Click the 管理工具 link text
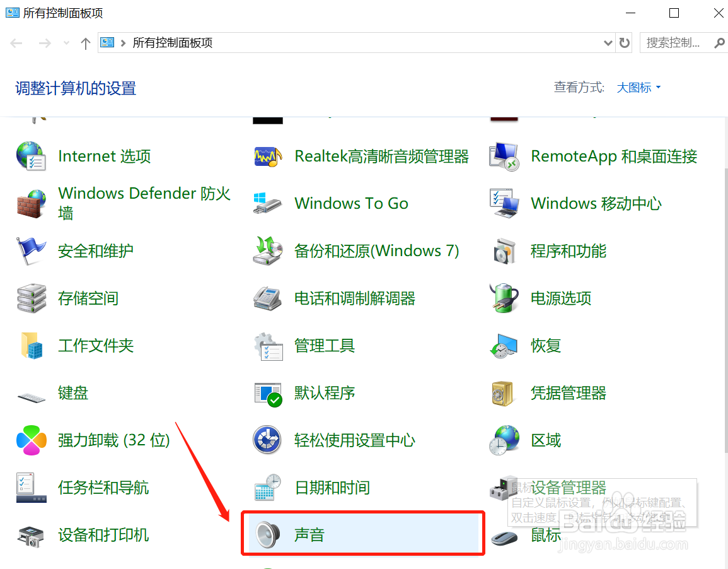Viewport: 728px width, 569px height. point(325,346)
